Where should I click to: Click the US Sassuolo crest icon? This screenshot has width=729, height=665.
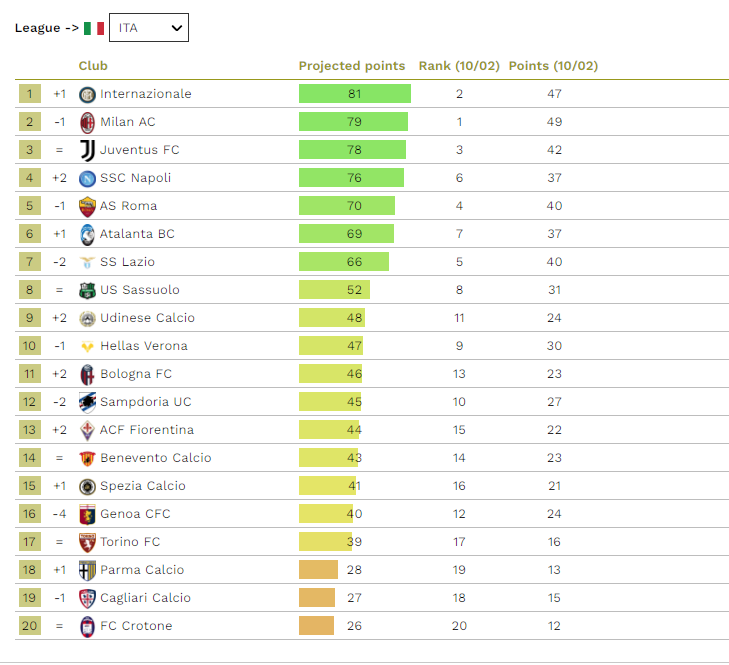pos(87,290)
